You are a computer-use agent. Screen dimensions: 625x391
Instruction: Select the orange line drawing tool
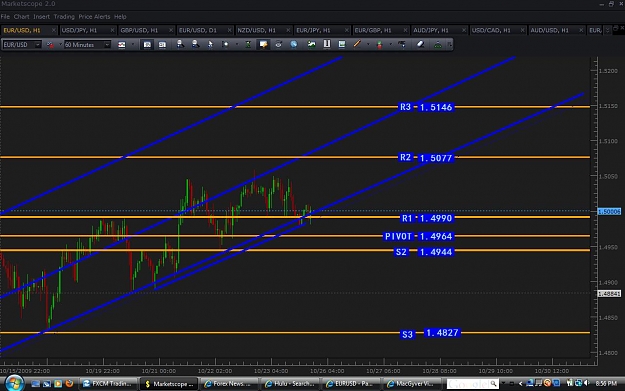(357, 44)
